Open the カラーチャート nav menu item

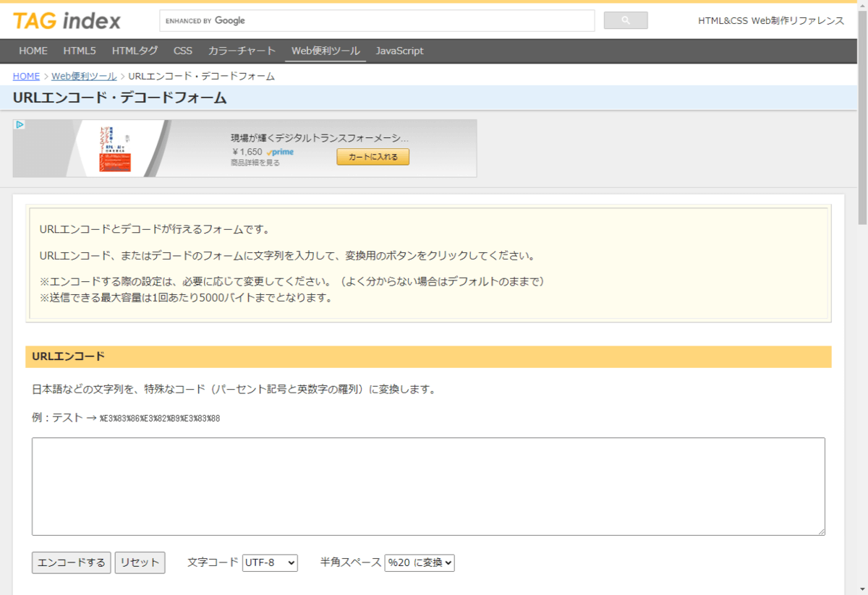pos(242,51)
